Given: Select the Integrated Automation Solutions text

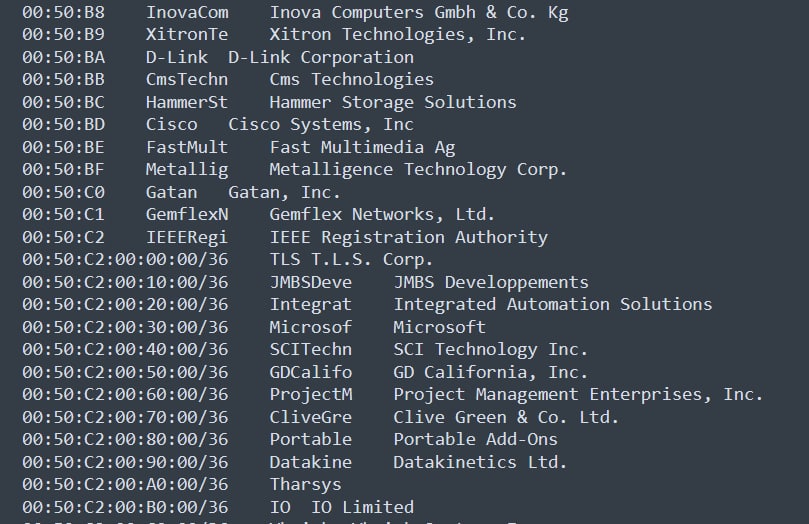Looking at the screenshot, I should pyautogui.click(x=552, y=304).
